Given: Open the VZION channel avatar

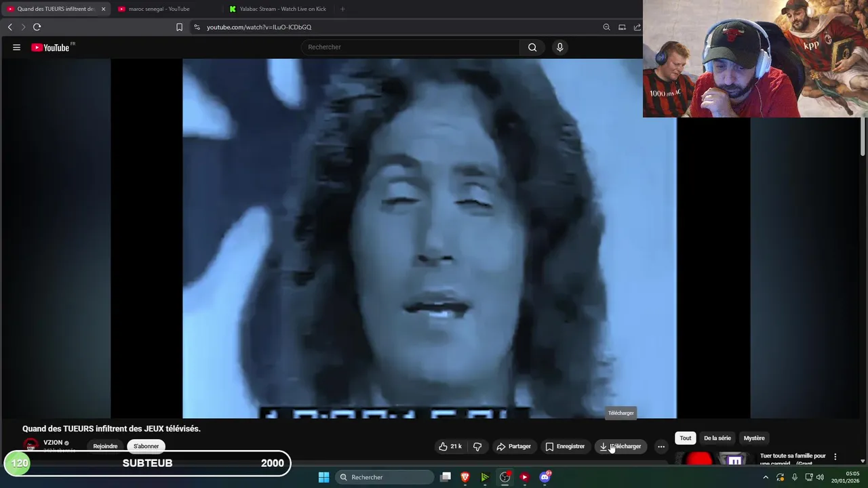Looking at the screenshot, I should click(31, 445).
